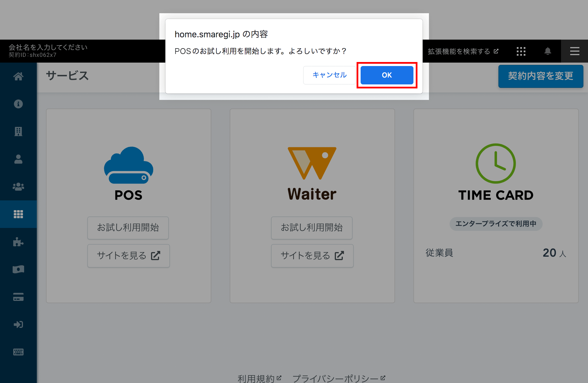Image resolution: width=588 pixels, height=383 pixels.
Task: Open the apps grid icon in header
Action: (x=521, y=51)
